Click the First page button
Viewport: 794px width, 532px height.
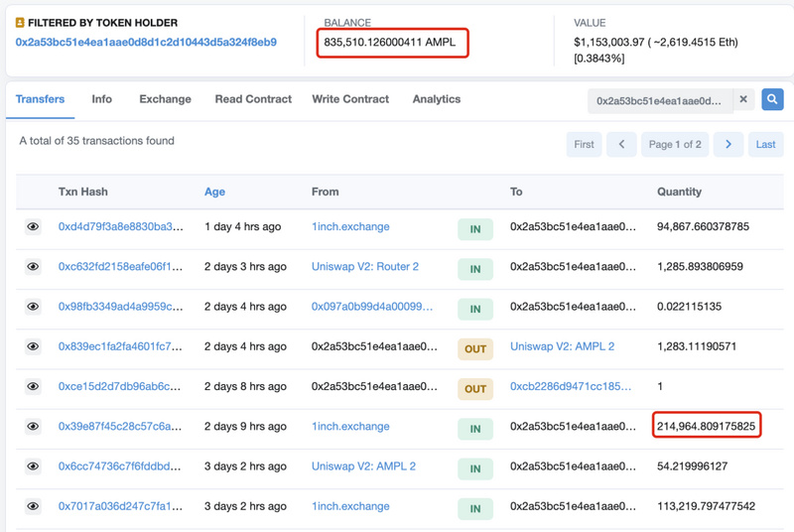tap(584, 144)
